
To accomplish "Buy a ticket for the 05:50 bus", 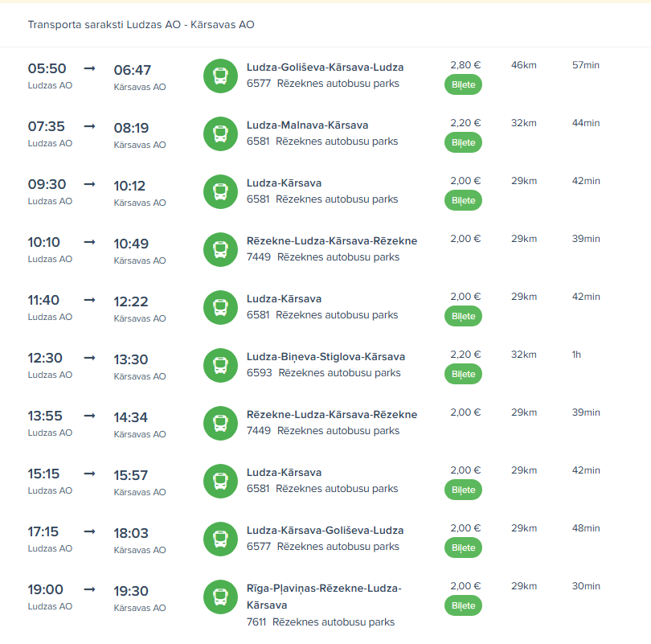I will [463, 84].
